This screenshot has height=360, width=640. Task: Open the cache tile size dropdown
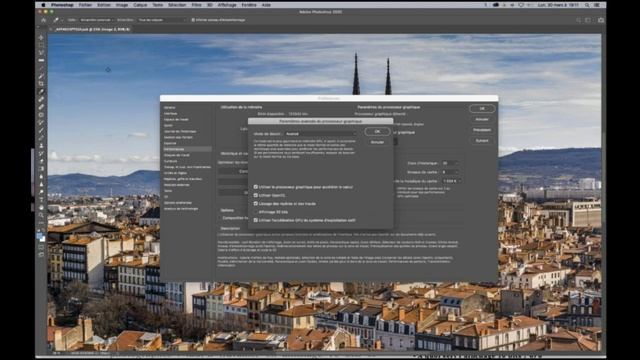pos(452,180)
